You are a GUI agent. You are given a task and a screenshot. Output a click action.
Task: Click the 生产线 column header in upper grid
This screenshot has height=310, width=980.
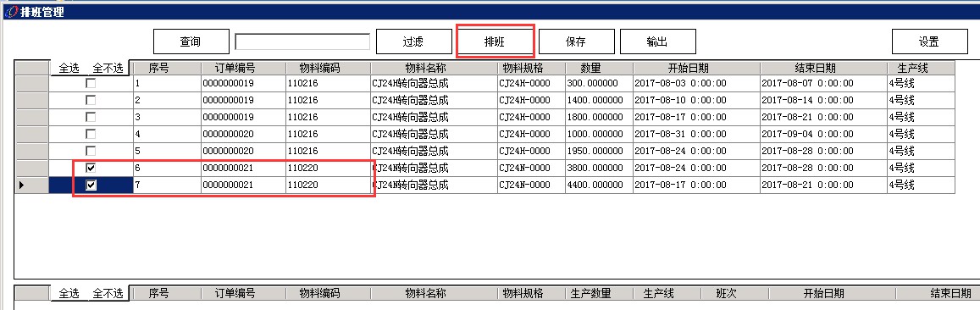click(922, 68)
